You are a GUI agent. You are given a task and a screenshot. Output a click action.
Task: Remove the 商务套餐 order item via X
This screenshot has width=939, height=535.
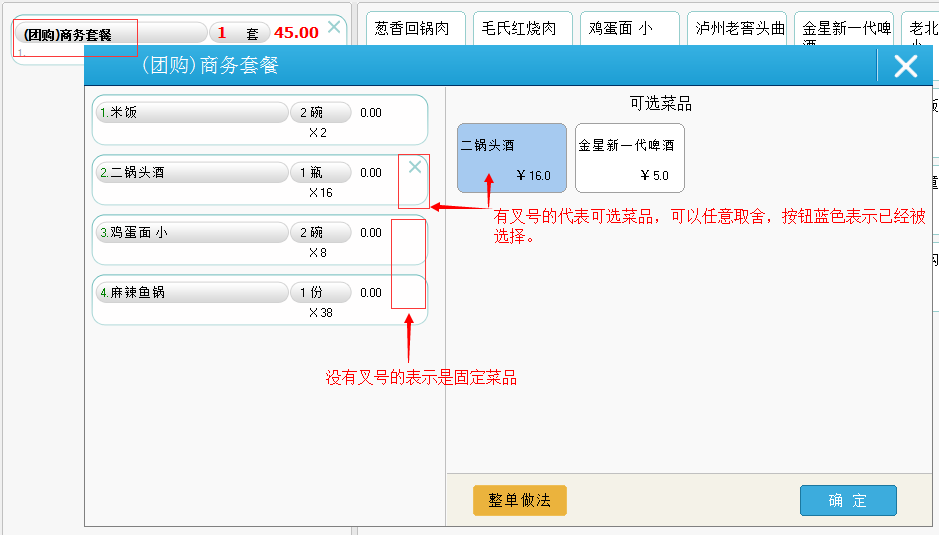334,28
